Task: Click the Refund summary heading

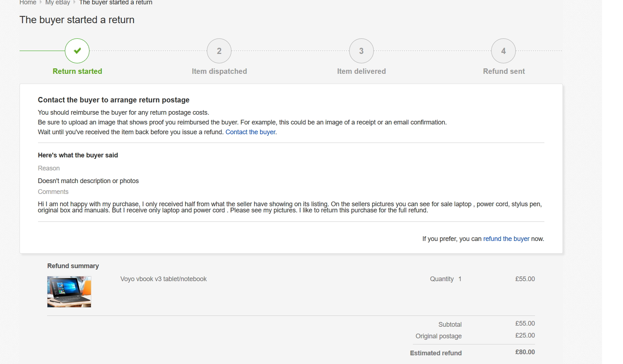Action: tap(73, 266)
